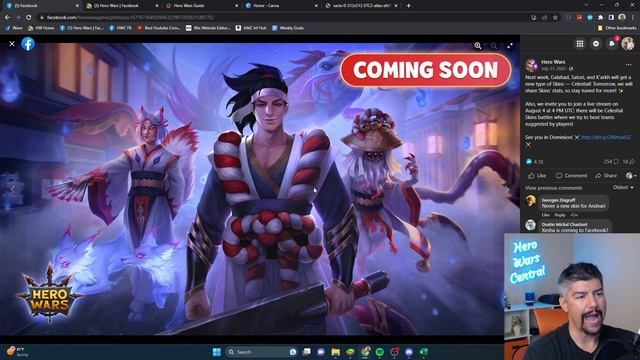
Task: Open the Facebook home logo
Action: tap(28, 44)
